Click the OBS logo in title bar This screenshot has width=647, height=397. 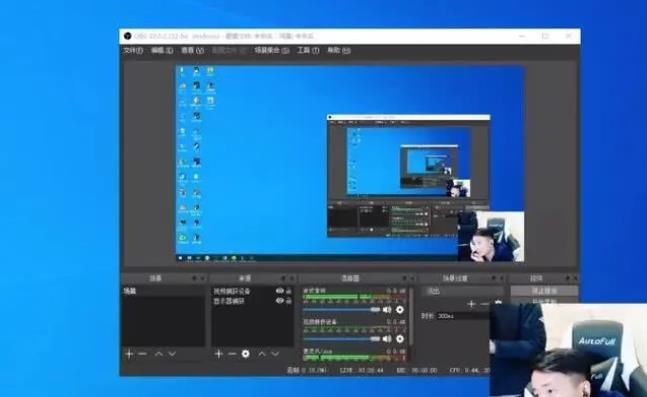pyautogui.click(x=128, y=36)
